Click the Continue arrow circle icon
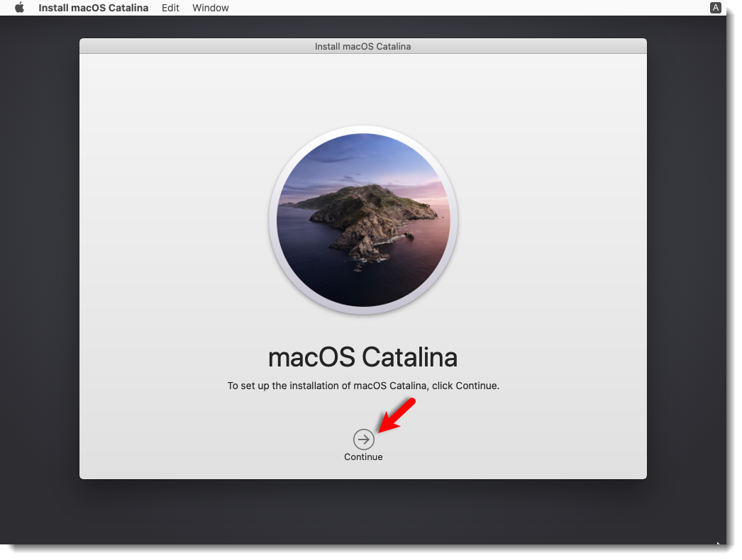The image size is (742, 560). click(363, 439)
